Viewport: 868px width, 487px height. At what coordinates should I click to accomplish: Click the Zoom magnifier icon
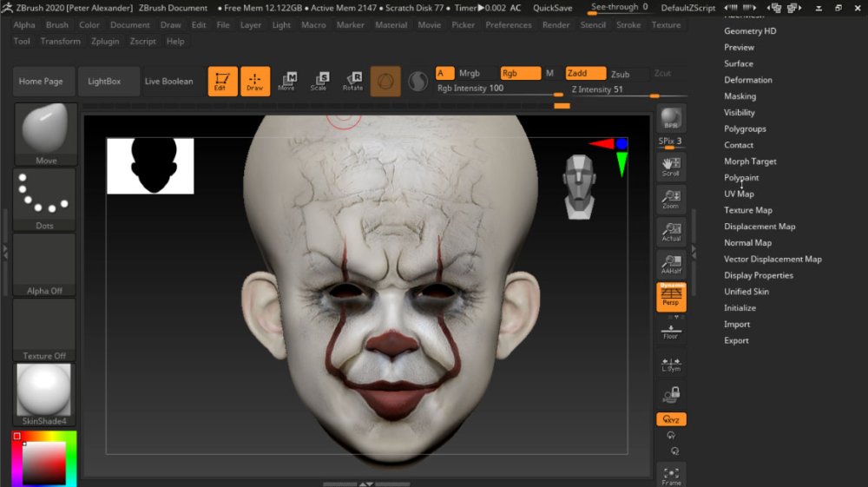tap(671, 200)
